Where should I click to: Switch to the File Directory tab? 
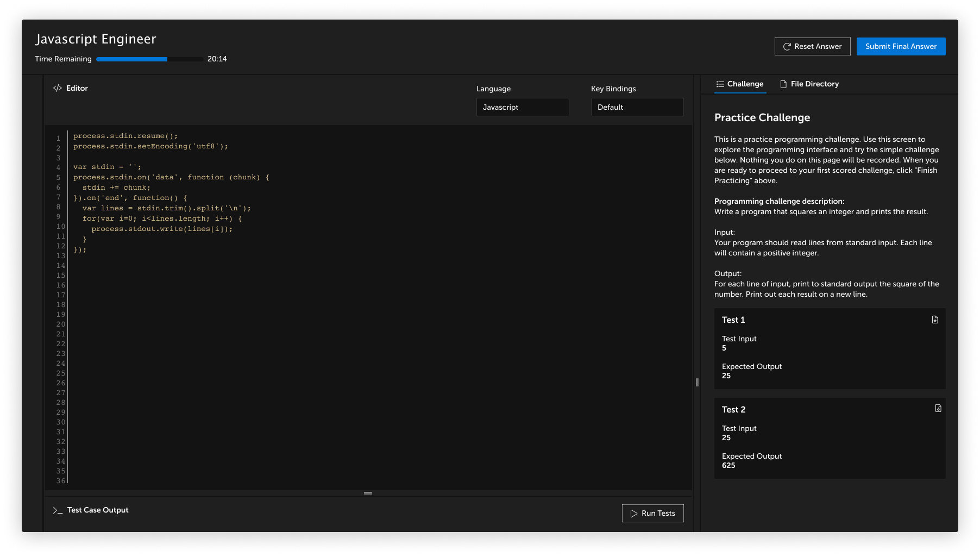coord(809,84)
